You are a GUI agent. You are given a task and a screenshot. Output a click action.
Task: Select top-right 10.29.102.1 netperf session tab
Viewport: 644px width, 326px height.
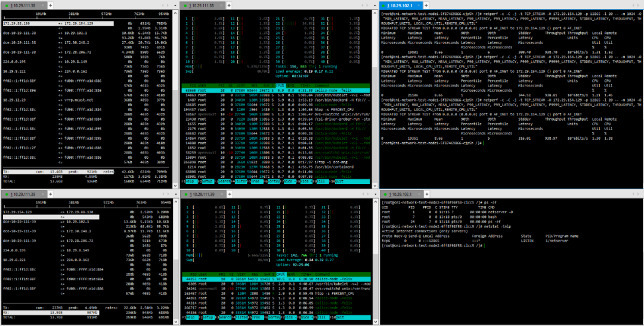(401, 5)
